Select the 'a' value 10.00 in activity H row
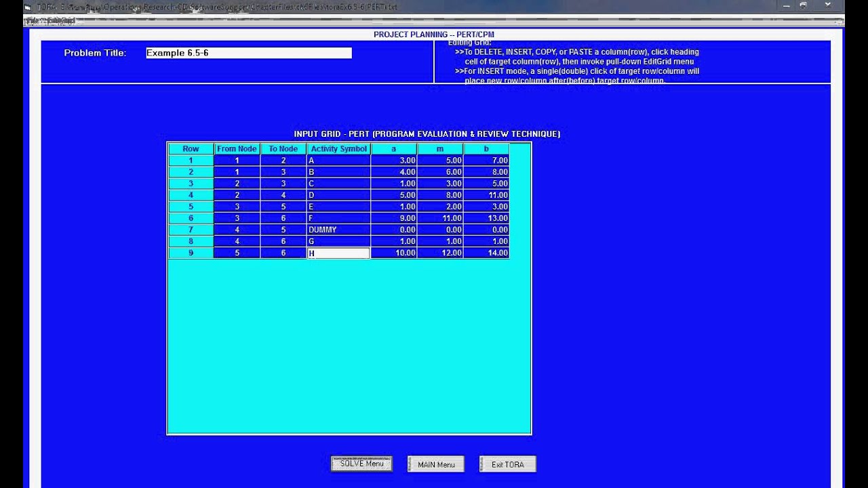The image size is (868, 488). 394,253
